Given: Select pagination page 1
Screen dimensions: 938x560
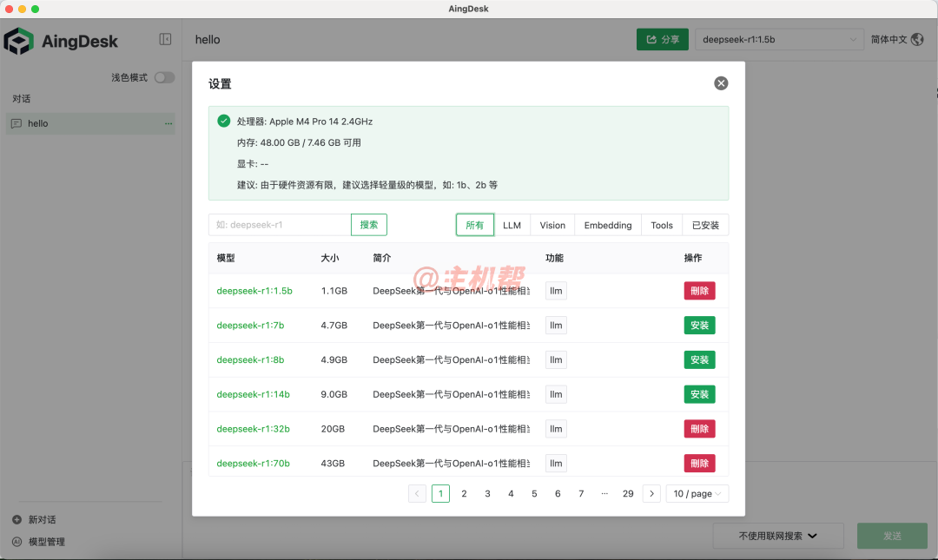Looking at the screenshot, I should pos(440,494).
